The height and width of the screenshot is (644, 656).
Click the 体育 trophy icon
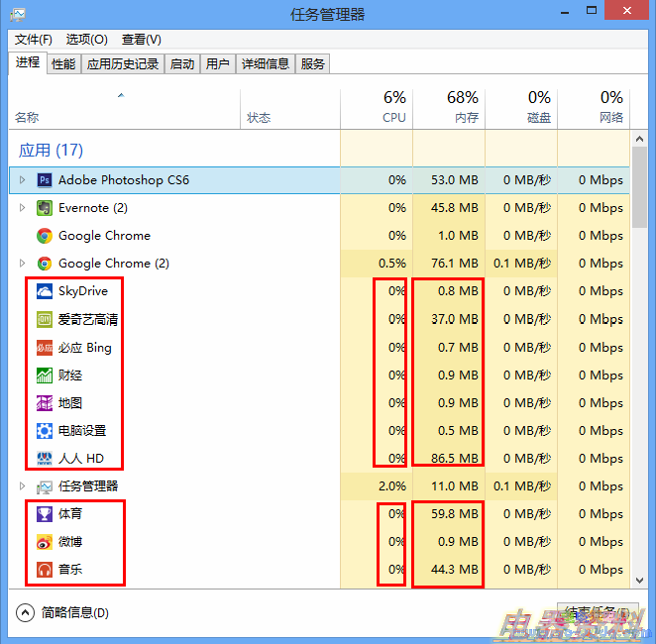tap(44, 514)
